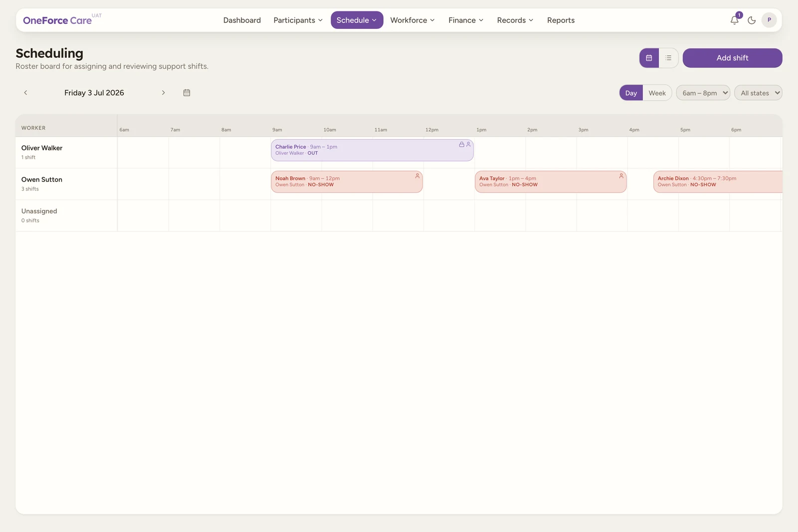This screenshot has width=798, height=532.
Task: Click the OneForce Care logo
Action: tap(62, 20)
